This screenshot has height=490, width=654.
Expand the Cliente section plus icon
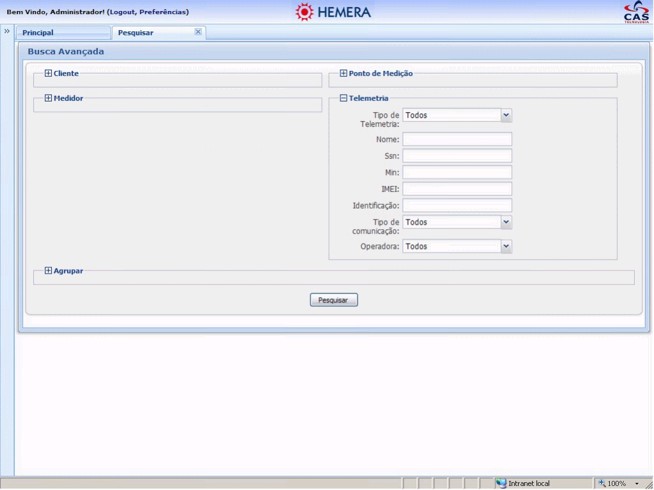pyautogui.click(x=48, y=74)
